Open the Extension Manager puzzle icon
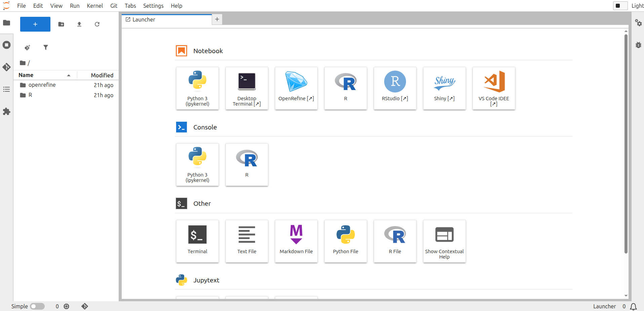This screenshot has width=644, height=311. 6,112
